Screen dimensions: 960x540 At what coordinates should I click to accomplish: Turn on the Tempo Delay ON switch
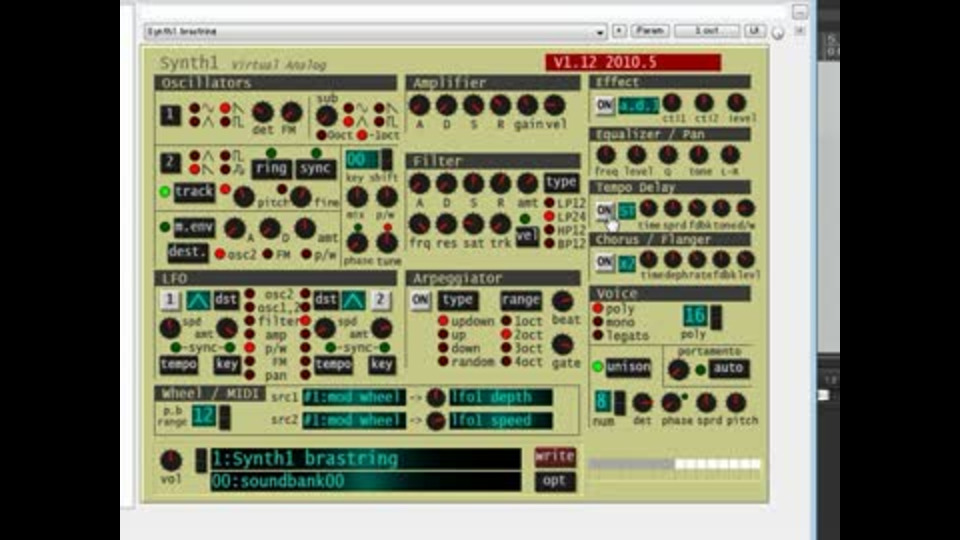click(x=605, y=211)
